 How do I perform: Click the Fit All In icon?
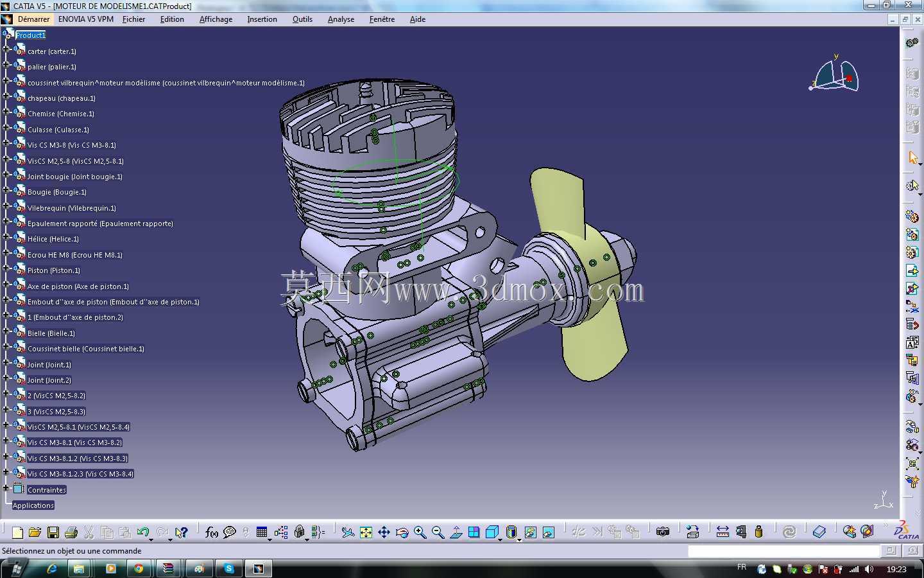pos(366,532)
